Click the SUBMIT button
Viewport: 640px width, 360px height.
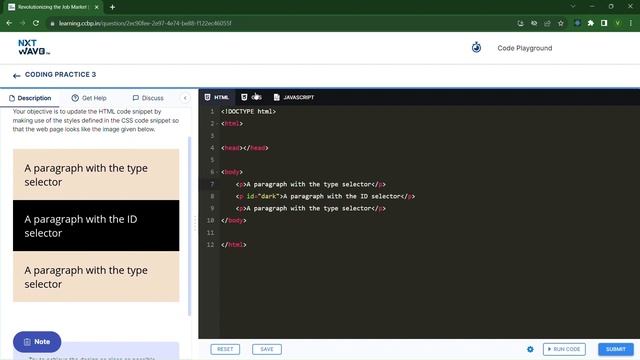coord(616,349)
